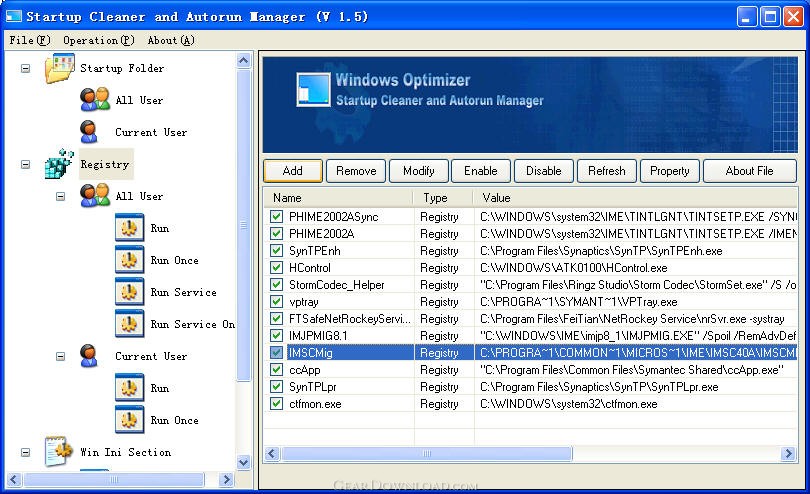Click the Win Ini Section notepad icon
The image size is (810, 494).
point(58,452)
